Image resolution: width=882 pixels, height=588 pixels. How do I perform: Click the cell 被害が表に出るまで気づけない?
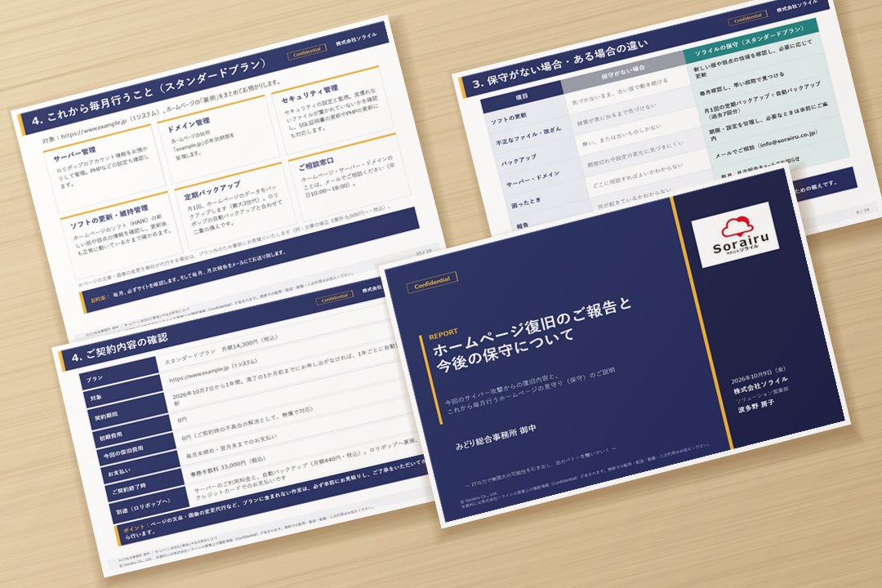click(x=616, y=115)
